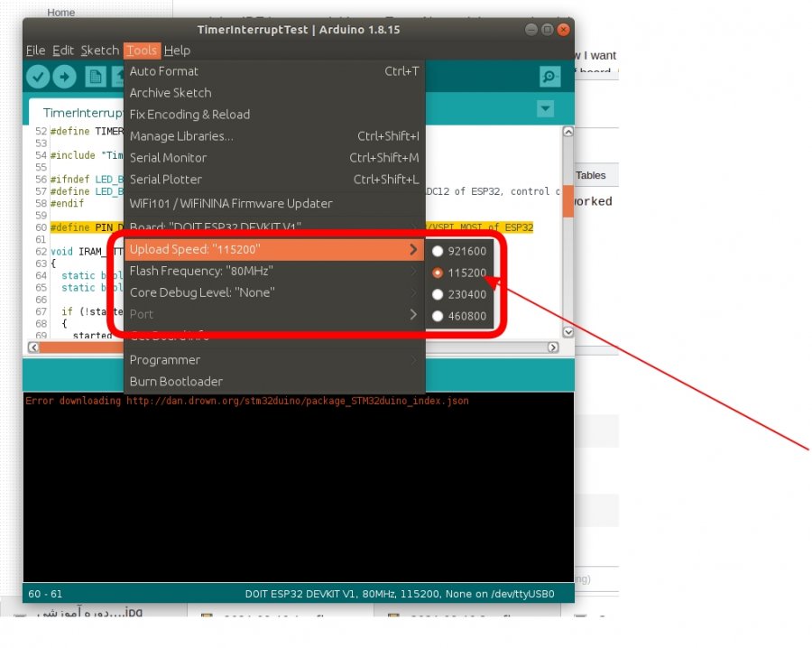The width and height of the screenshot is (812, 648).
Task: Choose Fix Encoding & Reload entry
Action: [274, 115]
